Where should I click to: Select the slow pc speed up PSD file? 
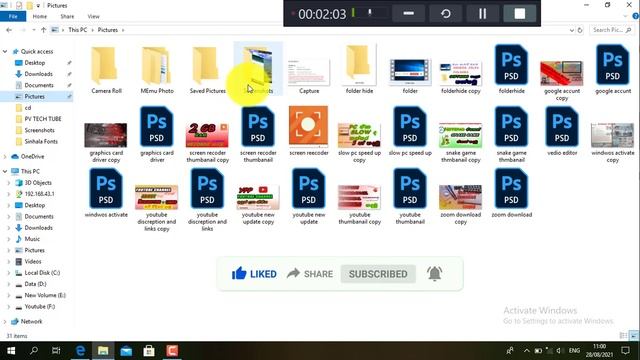(x=410, y=127)
